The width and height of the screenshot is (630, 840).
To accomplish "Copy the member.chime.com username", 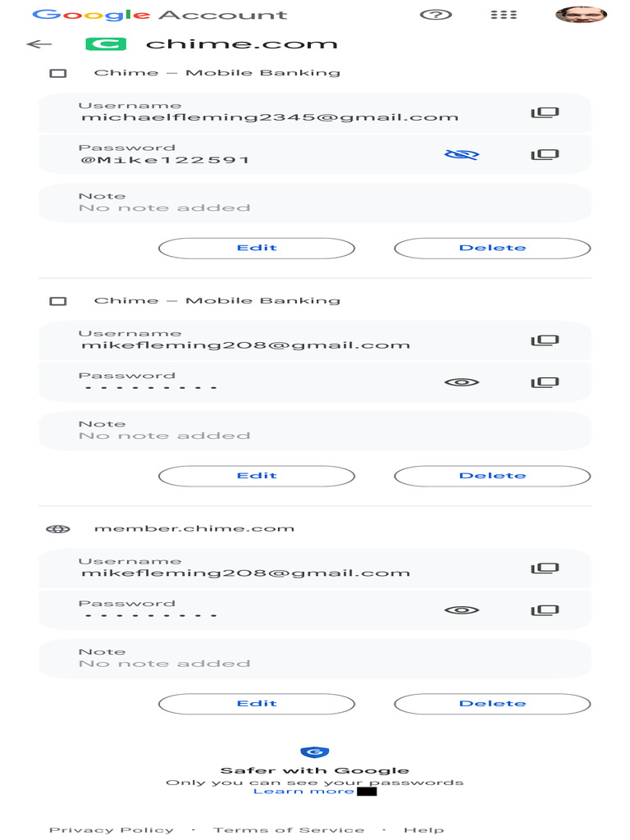I will coord(544,568).
